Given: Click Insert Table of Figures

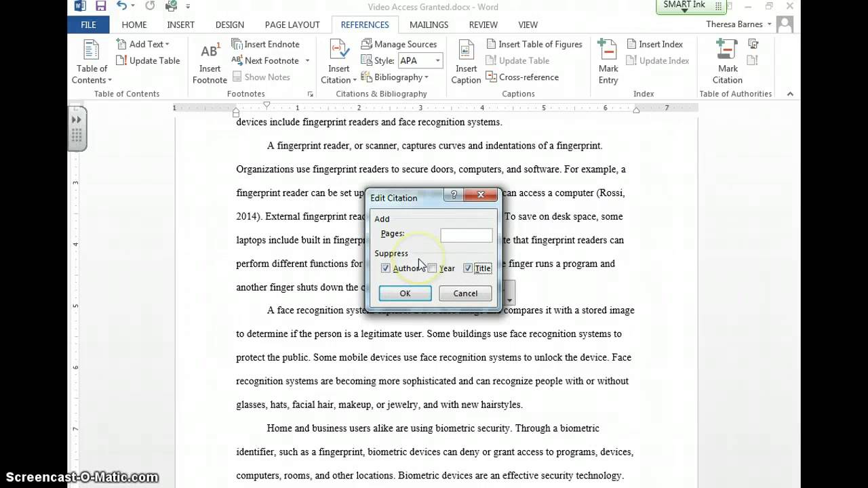Looking at the screenshot, I should [x=534, y=44].
